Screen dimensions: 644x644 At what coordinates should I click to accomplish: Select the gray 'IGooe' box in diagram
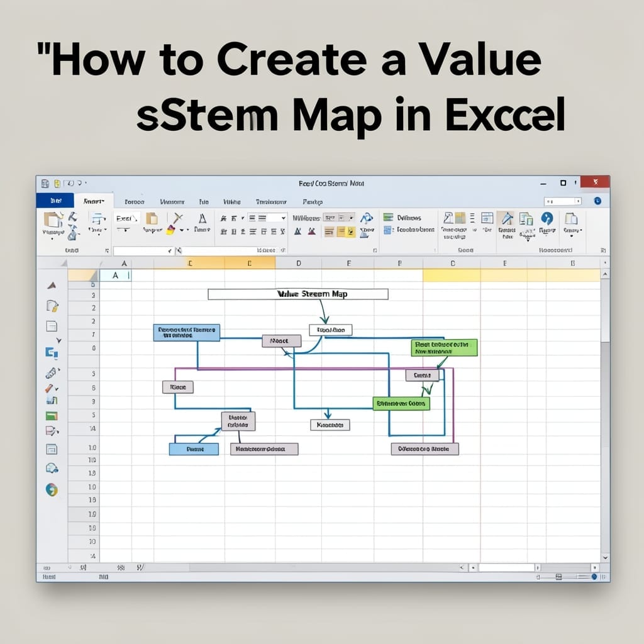[178, 387]
